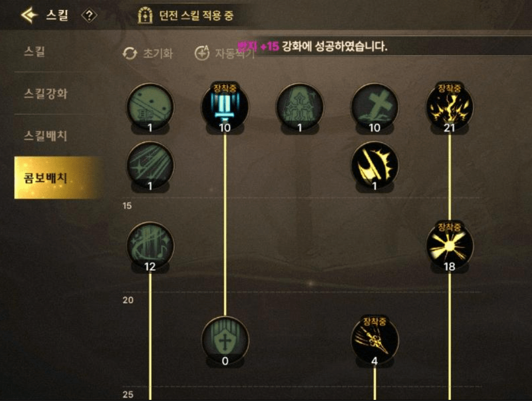Screen dimensions: 532x401
Task: Open the question mark help icon
Action: pyautogui.click(x=89, y=16)
